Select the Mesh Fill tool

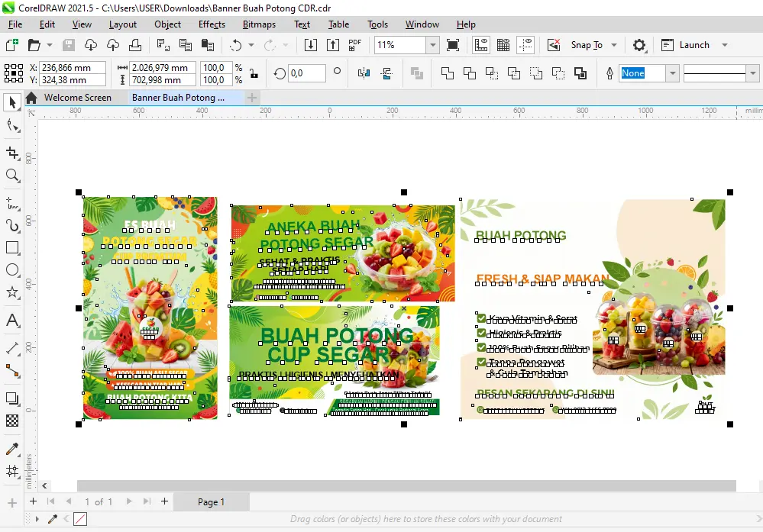pos(12,471)
